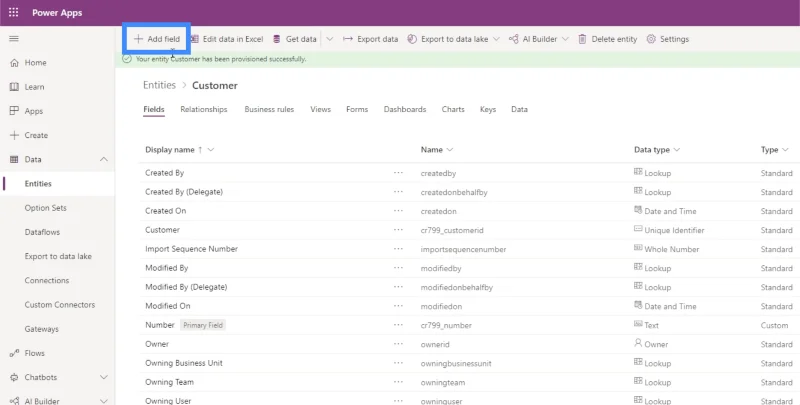Click Export to data lake in the toolbar

tap(448, 39)
